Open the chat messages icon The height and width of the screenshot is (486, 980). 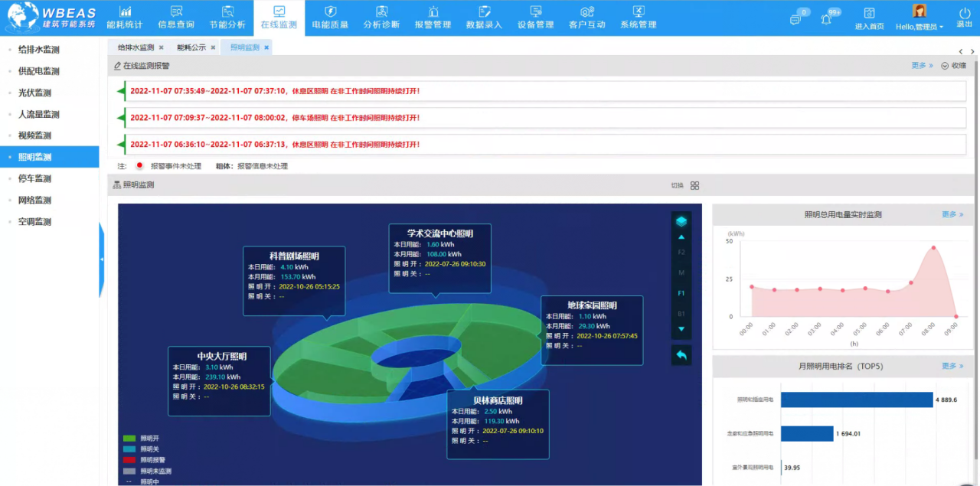click(795, 19)
